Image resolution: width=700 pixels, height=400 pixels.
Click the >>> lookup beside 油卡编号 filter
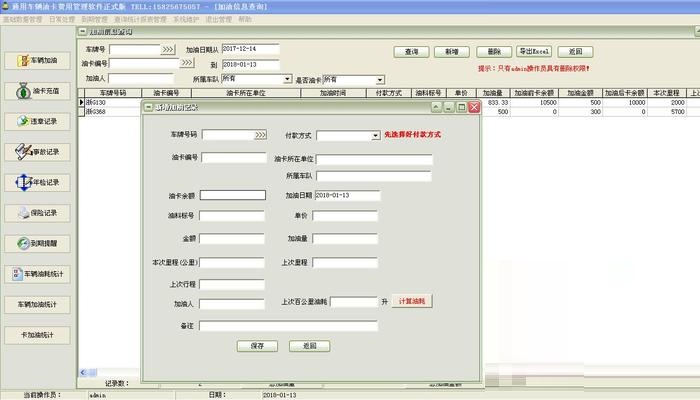point(187,63)
